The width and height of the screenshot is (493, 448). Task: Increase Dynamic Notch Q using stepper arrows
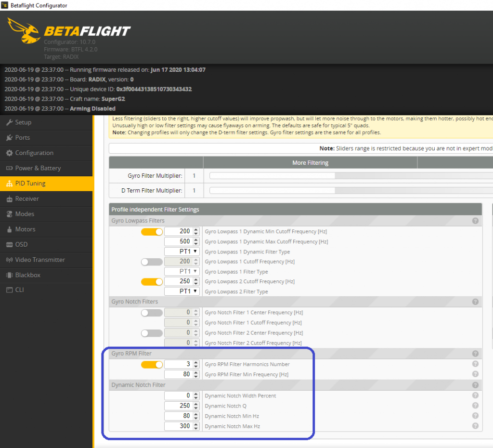(196, 404)
